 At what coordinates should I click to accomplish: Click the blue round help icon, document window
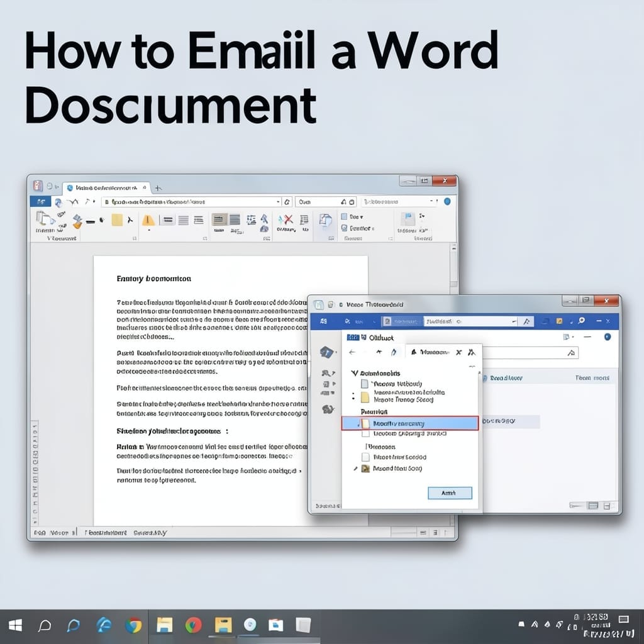click(x=447, y=201)
